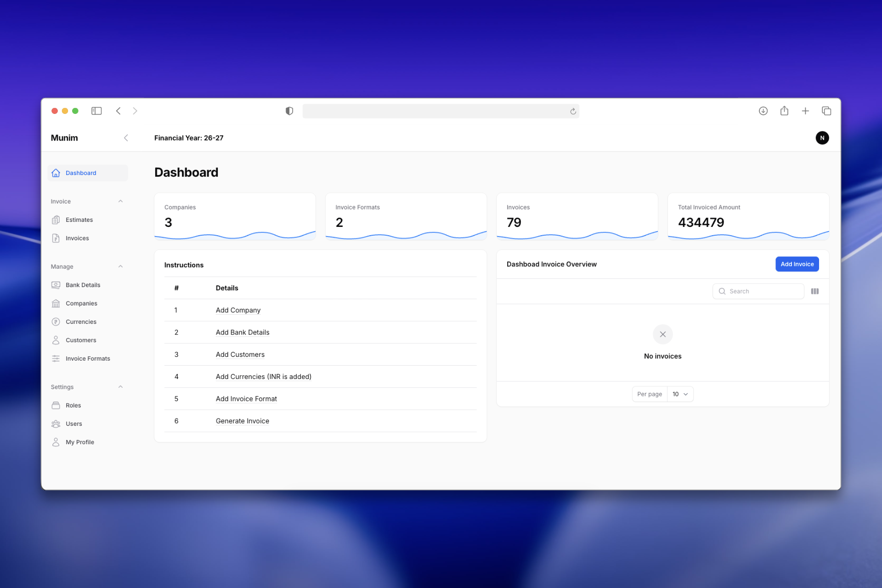This screenshot has height=588, width=882.
Task: Click the Estimates clipboard icon
Action: [x=56, y=220]
